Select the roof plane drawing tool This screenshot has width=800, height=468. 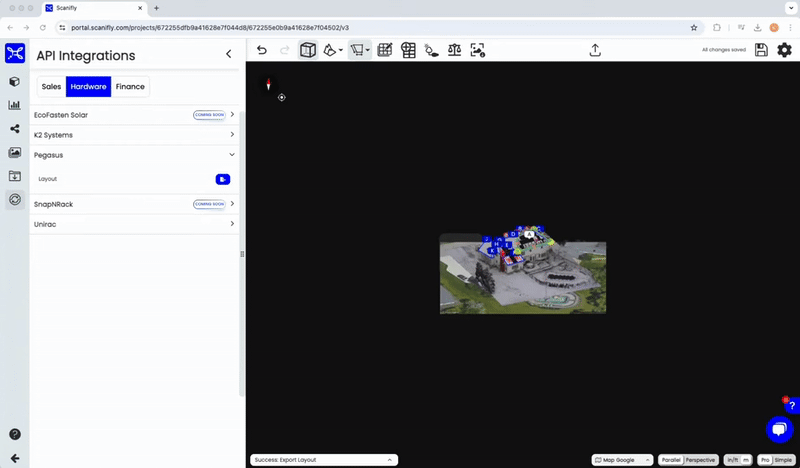(330, 50)
